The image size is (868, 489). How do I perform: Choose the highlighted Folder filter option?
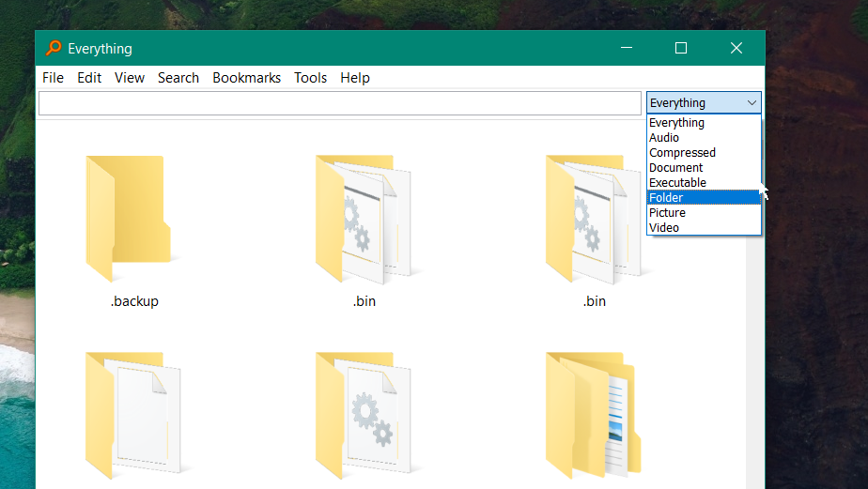tap(705, 197)
